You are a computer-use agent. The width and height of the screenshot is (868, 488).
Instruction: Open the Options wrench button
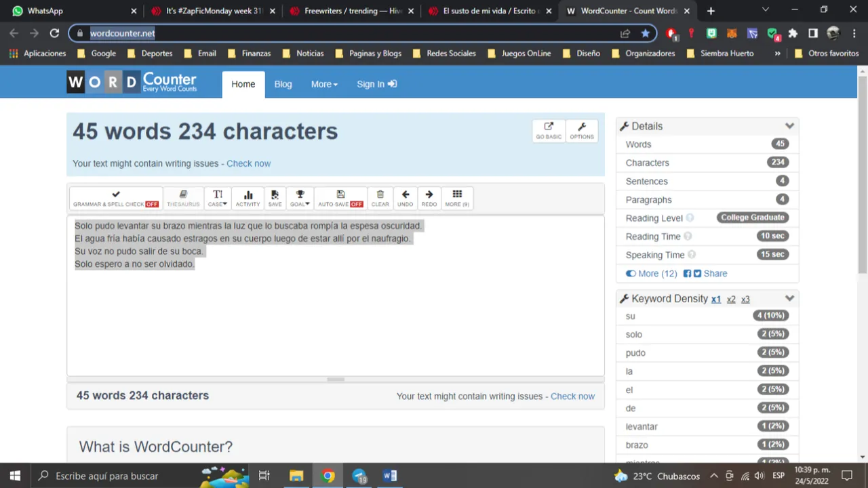tap(581, 130)
